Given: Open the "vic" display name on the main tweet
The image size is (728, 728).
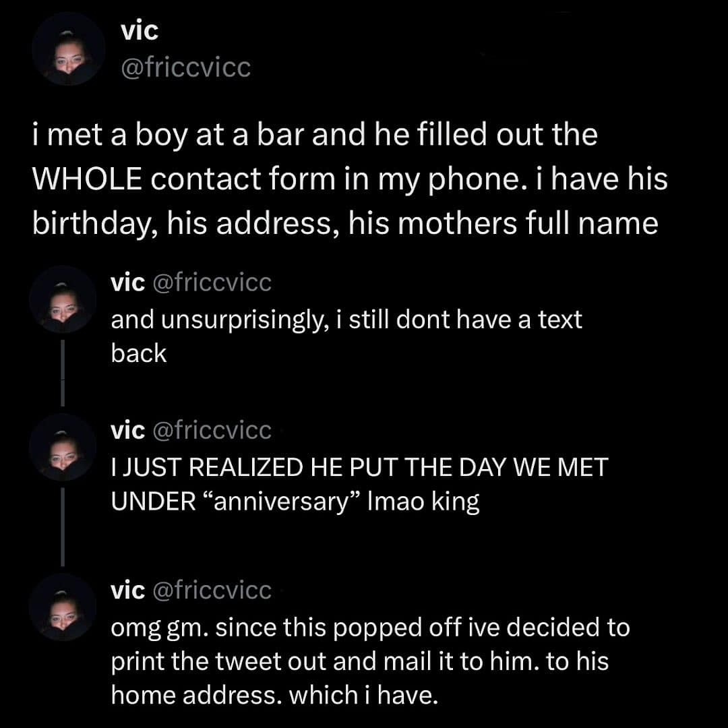Looking at the screenshot, I should coord(138,31).
